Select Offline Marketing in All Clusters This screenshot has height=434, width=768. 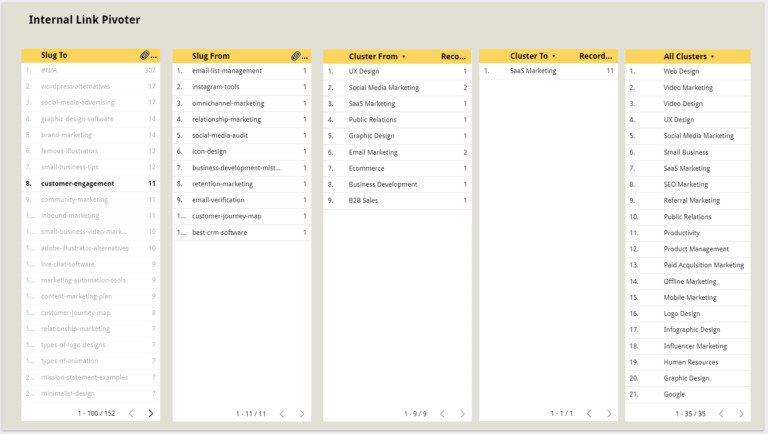(x=688, y=282)
